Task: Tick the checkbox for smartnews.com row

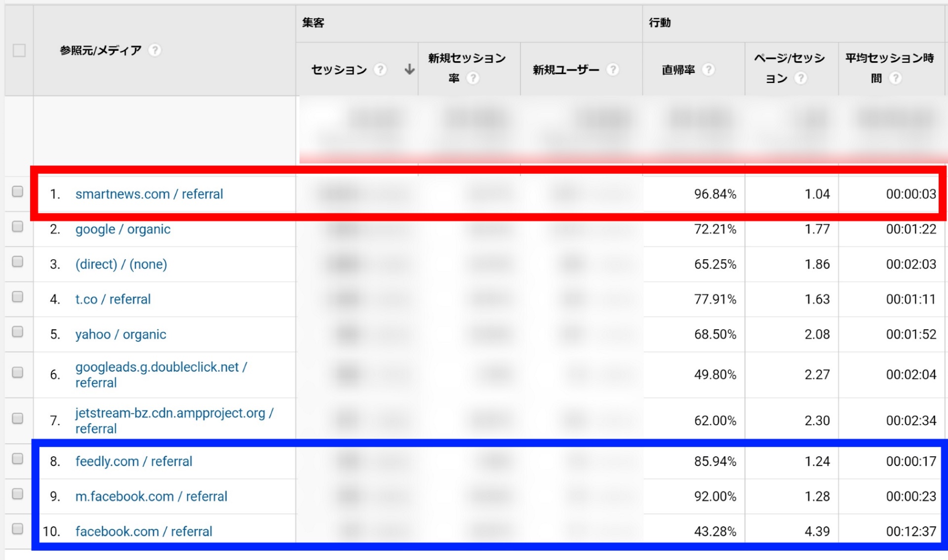Action: click(x=18, y=192)
